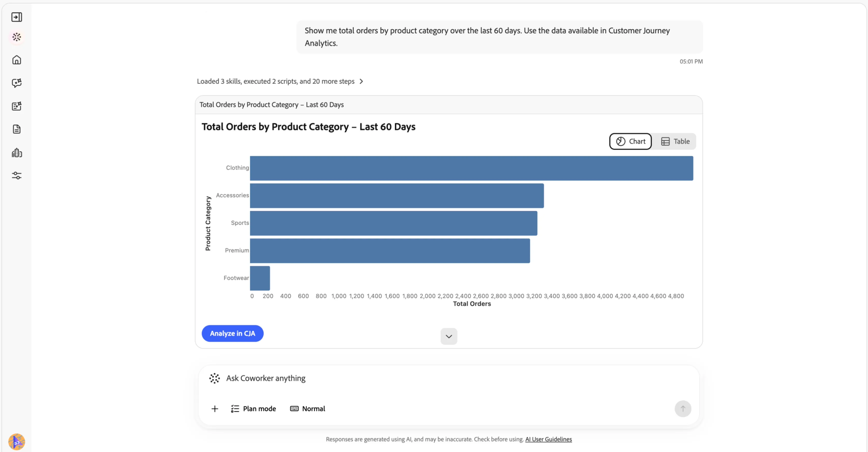Click the Sports bar in chart
This screenshot has width=868, height=452.
[394, 223]
